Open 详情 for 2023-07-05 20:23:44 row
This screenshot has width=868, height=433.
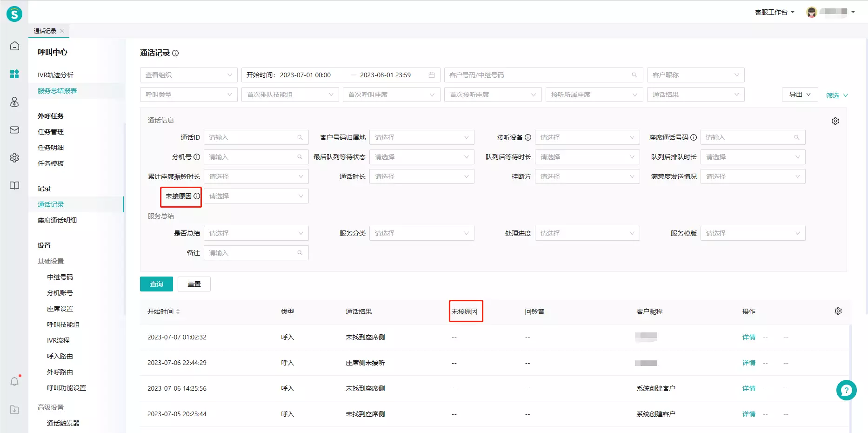coord(749,414)
